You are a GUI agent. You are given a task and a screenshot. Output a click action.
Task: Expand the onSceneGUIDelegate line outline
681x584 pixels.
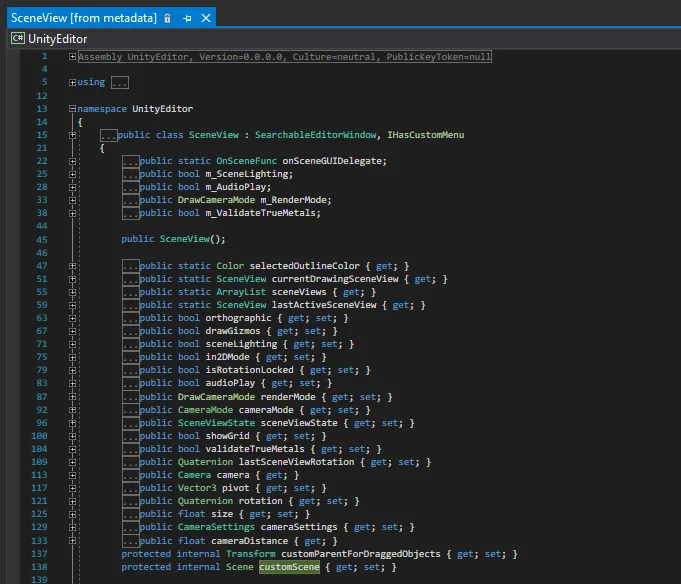(x=73, y=162)
